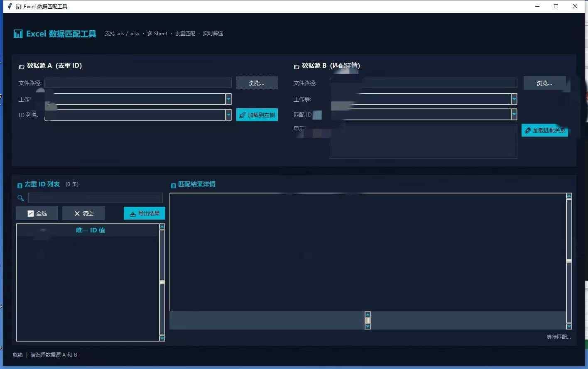Browse for the 数据源 A file
The width and height of the screenshot is (588, 369).
257,83
